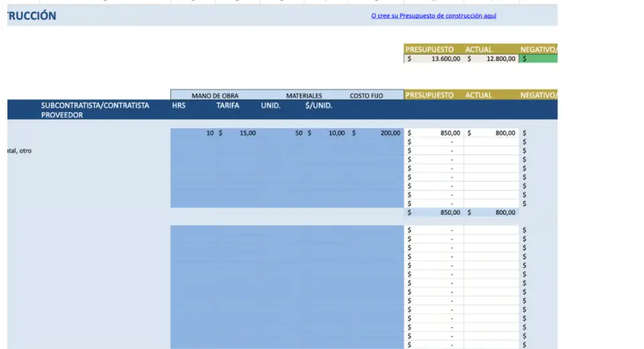
Task: Select the $/UNID. column header
Action: pos(319,105)
